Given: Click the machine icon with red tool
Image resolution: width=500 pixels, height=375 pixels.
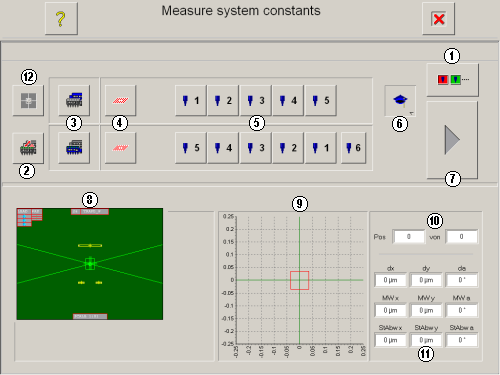Looking at the screenshot, I should [28, 148].
